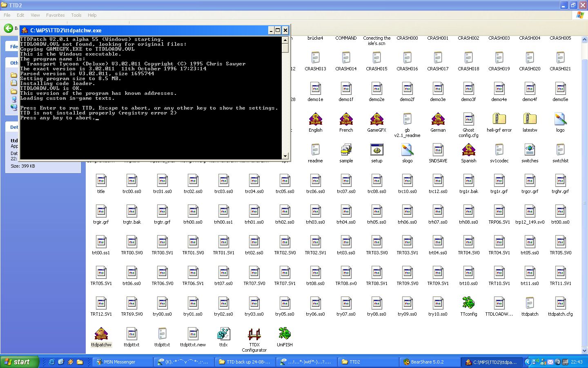Open the setup program icon
The width and height of the screenshot is (588, 368).
[376, 150]
